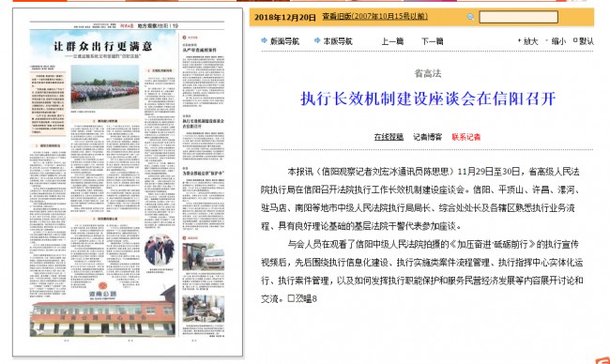The height and width of the screenshot is (364, 610).
Task: Click the building photo at page bottom
Action: click(102, 313)
